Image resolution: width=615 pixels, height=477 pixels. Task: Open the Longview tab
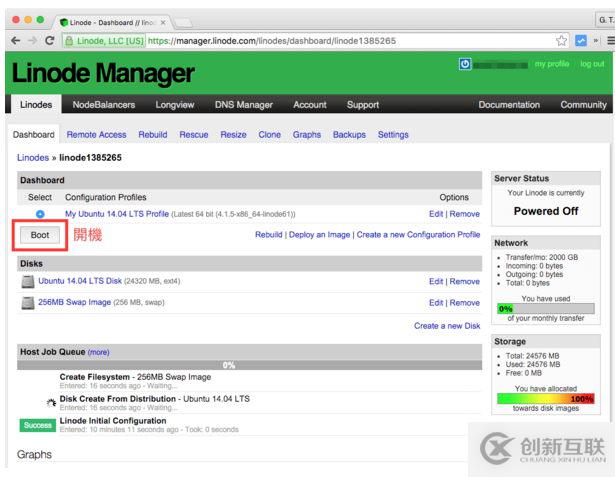coord(175,105)
